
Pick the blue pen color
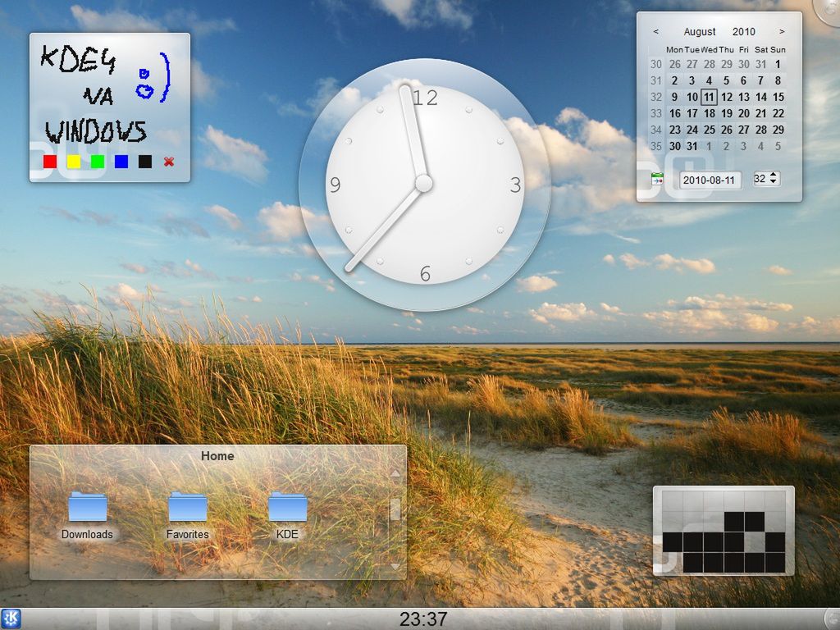tap(121, 162)
